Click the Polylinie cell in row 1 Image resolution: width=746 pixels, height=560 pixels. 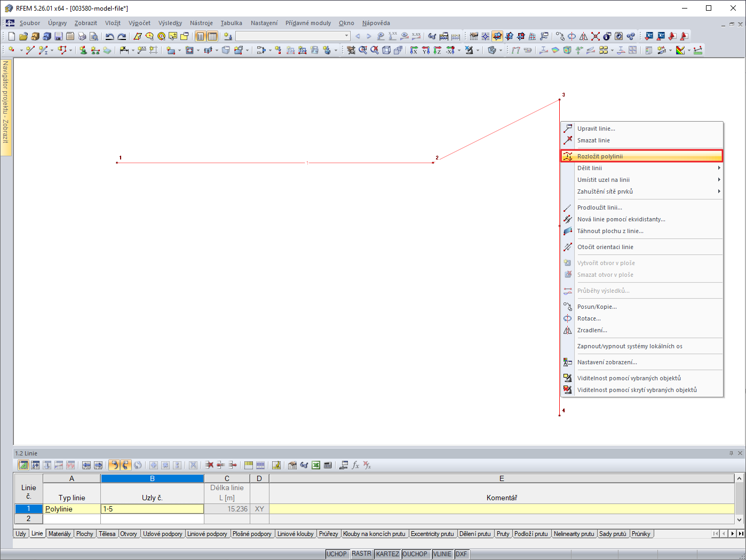pyautogui.click(x=72, y=509)
